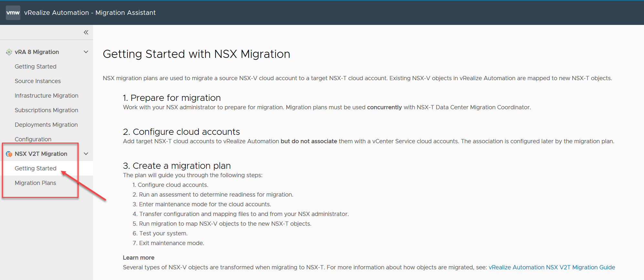Screen dimensions: 644x280
Task: Click the vRA 8 Migration section label
Action: (x=37, y=52)
